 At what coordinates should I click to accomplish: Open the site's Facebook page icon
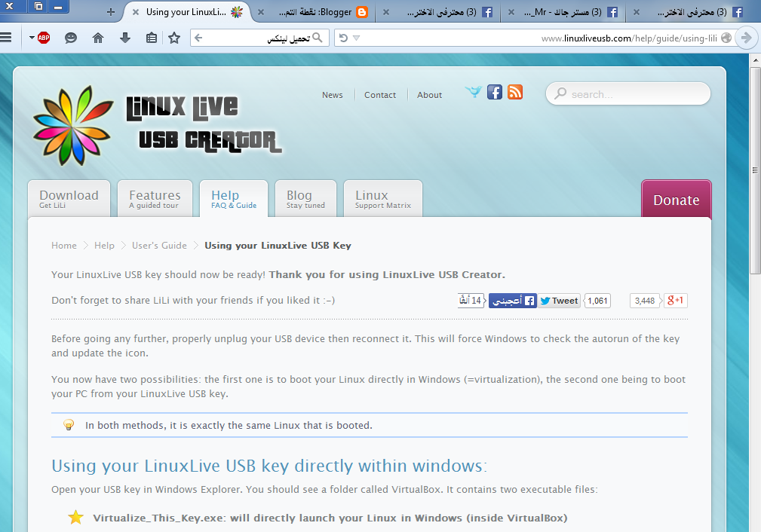point(495,92)
